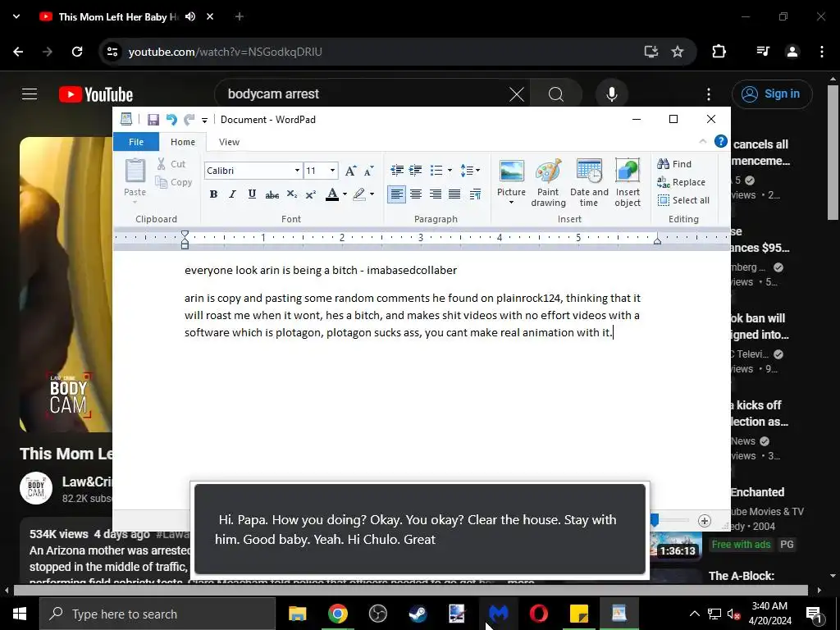Apply the current text color
840x630 pixels.
click(x=332, y=194)
